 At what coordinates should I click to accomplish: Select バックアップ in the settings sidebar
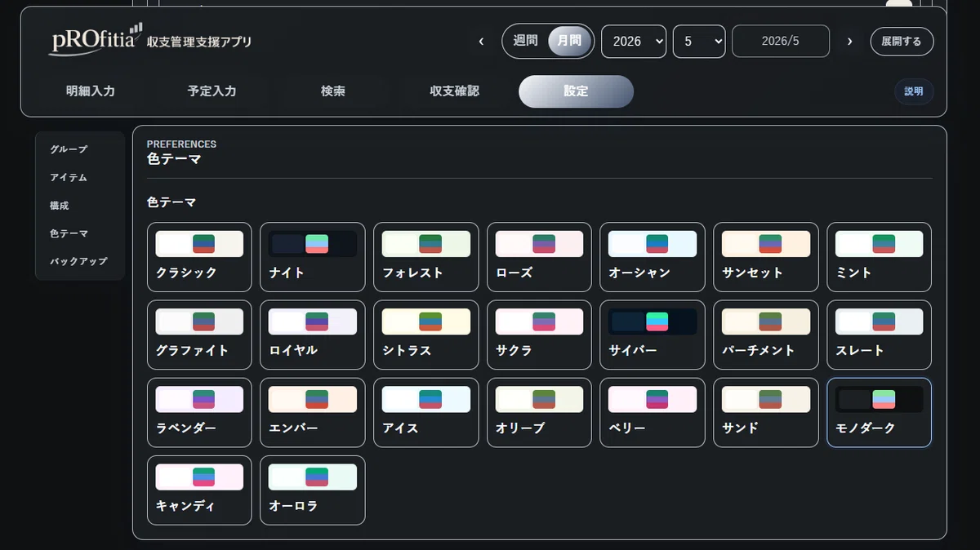pyautogui.click(x=80, y=261)
